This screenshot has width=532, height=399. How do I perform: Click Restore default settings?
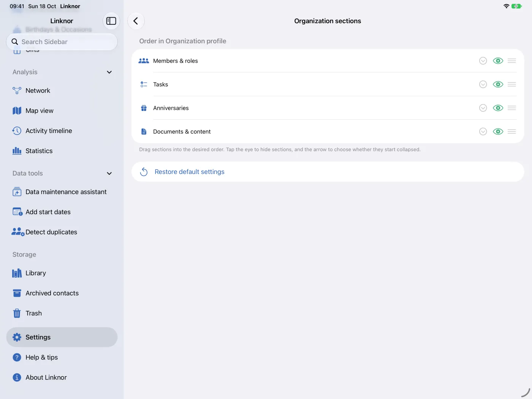pos(328,172)
